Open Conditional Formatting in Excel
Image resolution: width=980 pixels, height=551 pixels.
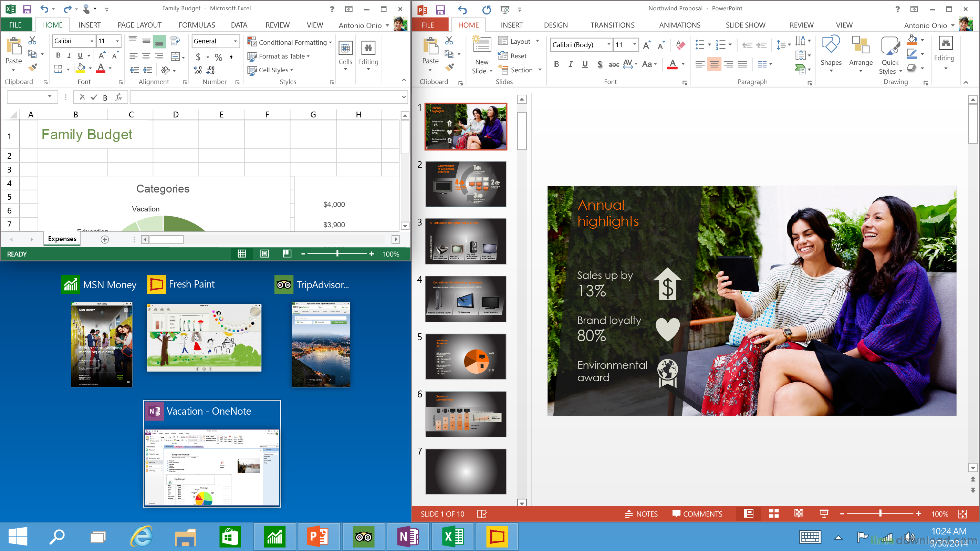(x=290, y=42)
